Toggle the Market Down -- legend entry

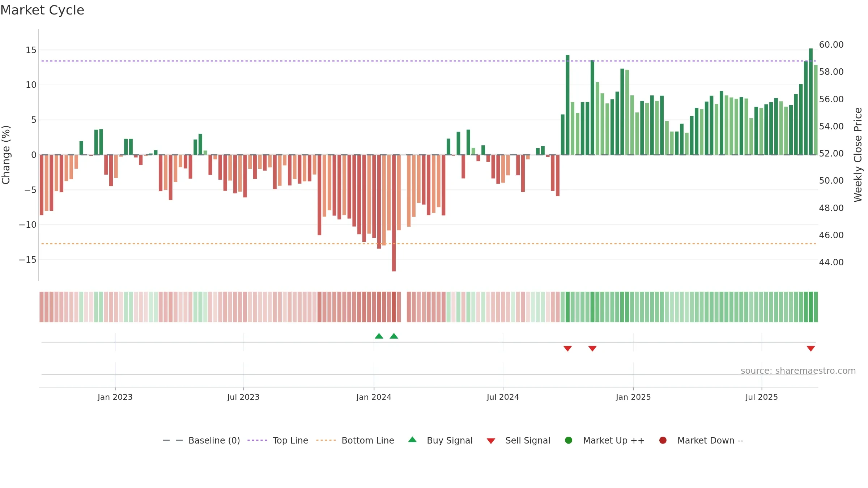pos(701,440)
